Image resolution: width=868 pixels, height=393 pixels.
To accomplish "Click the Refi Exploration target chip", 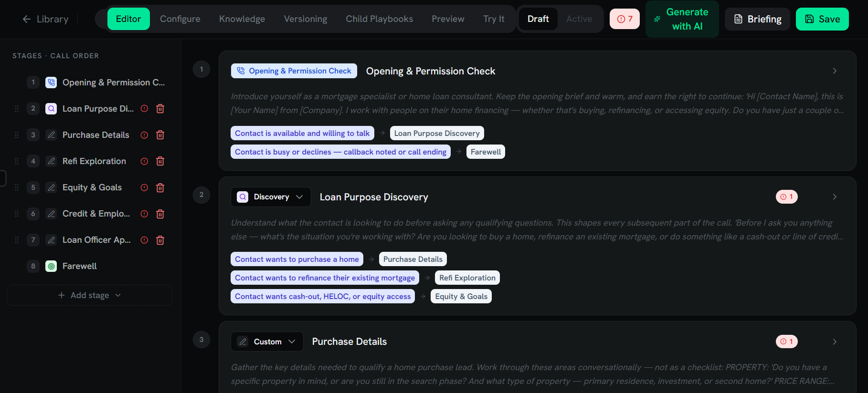I will [467, 278].
